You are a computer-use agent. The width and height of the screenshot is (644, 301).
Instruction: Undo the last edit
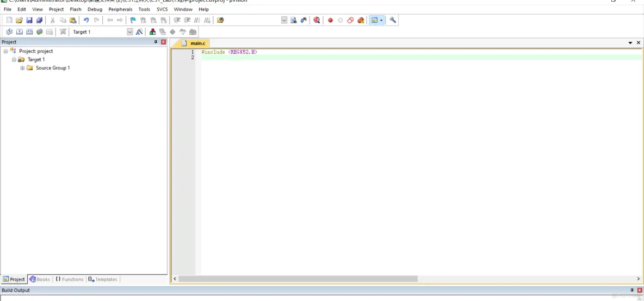pyautogui.click(x=86, y=20)
